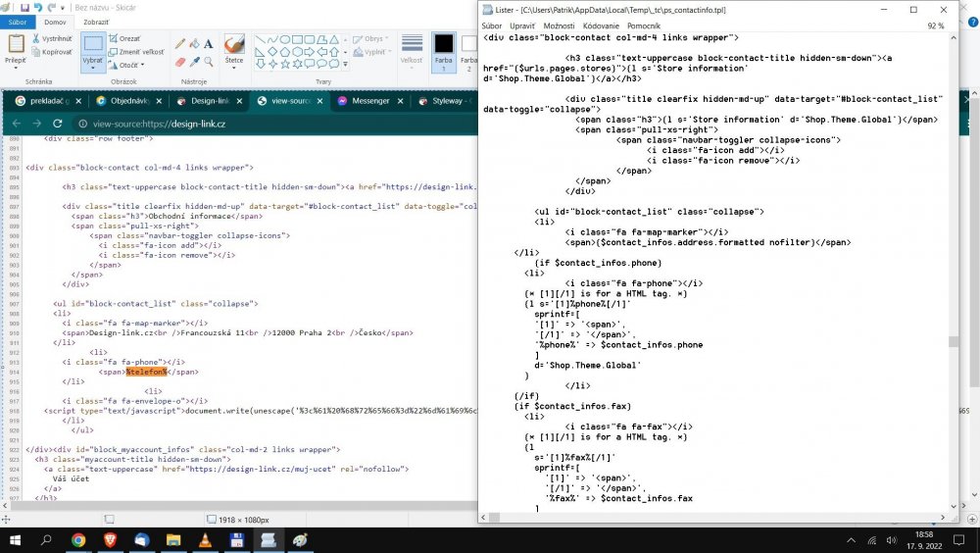
Task: Select the Text tool
Action: [x=208, y=43]
